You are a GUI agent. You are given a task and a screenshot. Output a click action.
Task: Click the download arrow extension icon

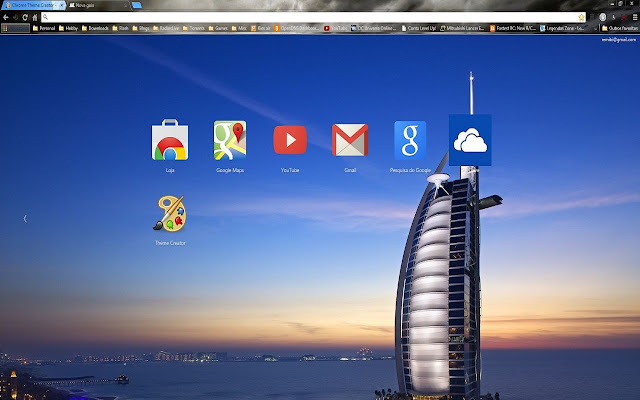tap(613, 17)
